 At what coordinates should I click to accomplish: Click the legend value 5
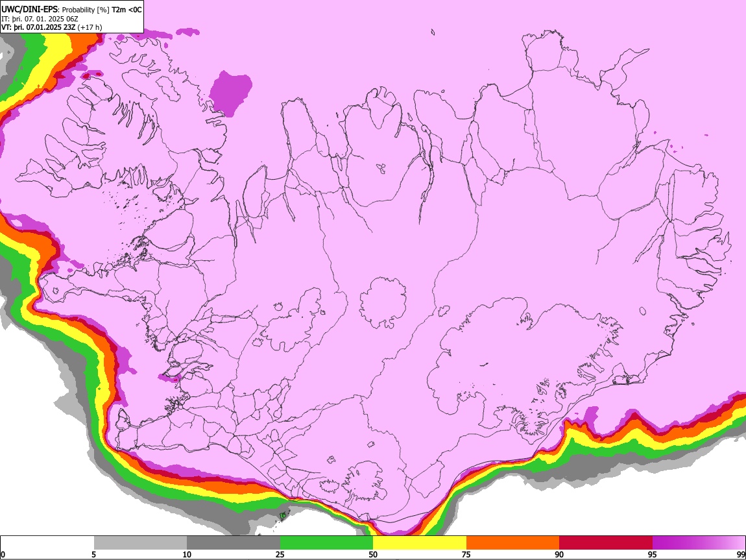point(94,555)
